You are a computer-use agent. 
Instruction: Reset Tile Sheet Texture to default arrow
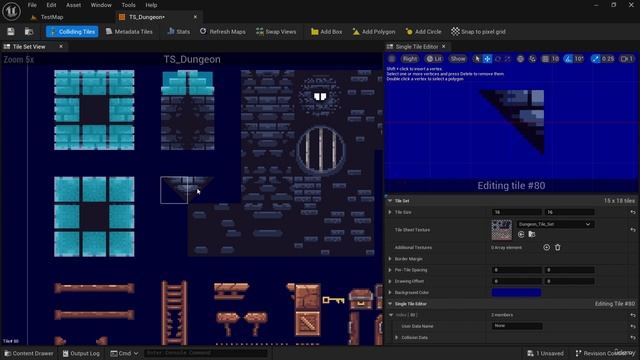point(632,230)
